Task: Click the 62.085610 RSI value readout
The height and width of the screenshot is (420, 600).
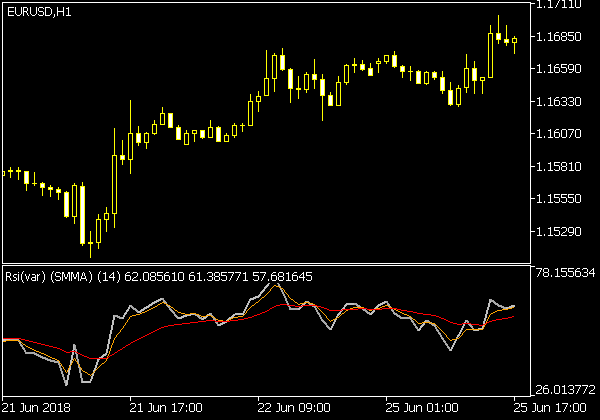Action: (154, 277)
